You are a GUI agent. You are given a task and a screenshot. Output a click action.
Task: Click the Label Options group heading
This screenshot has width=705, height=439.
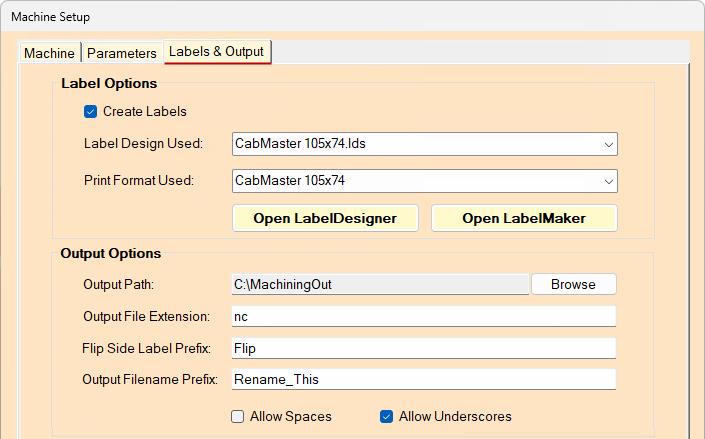coord(109,84)
